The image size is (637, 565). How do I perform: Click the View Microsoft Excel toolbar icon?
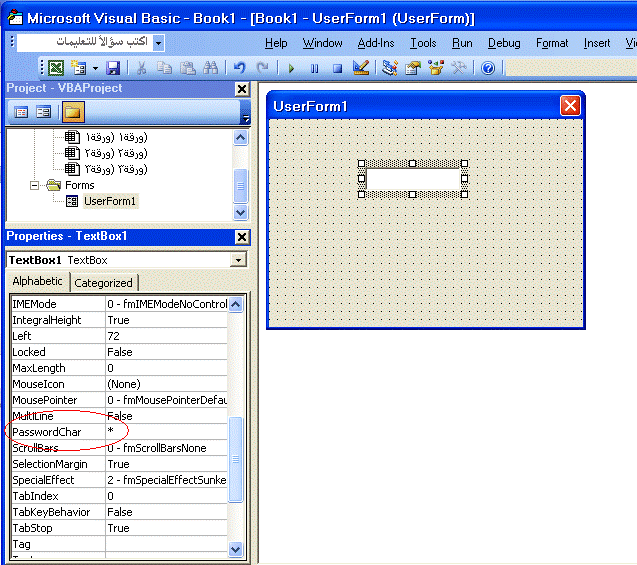point(56,68)
